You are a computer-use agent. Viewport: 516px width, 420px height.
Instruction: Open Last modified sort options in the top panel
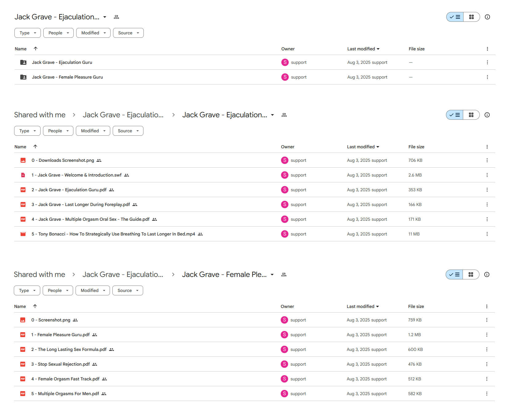363,49
